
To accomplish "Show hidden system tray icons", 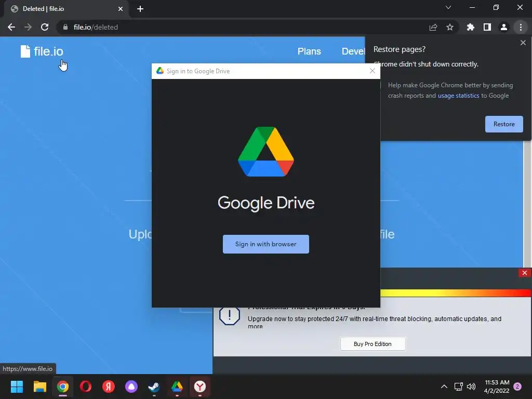I will click(444, 387).
